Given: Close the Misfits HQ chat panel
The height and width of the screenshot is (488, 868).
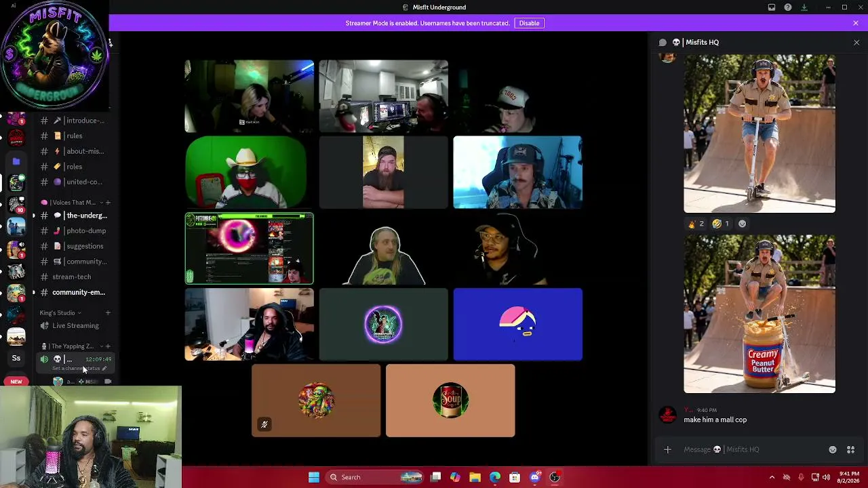Looking at the screenshot, I should click(x=856, y=43).
